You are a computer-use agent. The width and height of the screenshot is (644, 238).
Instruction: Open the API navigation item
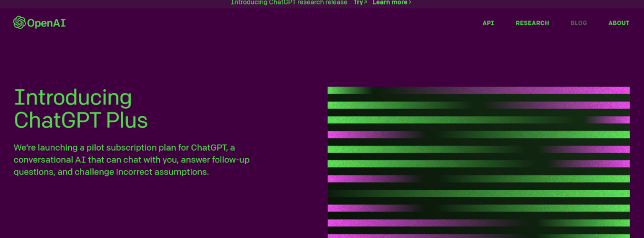(x=488, y=23)
